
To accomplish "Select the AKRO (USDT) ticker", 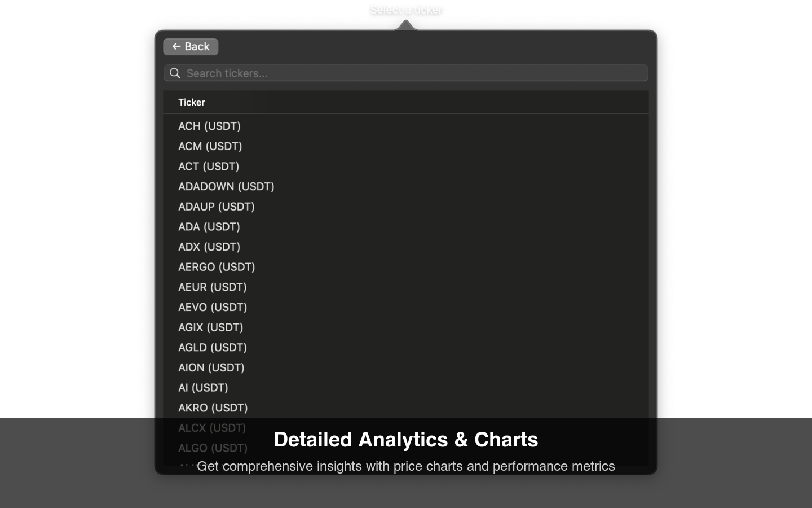I will tap(406, 408).
